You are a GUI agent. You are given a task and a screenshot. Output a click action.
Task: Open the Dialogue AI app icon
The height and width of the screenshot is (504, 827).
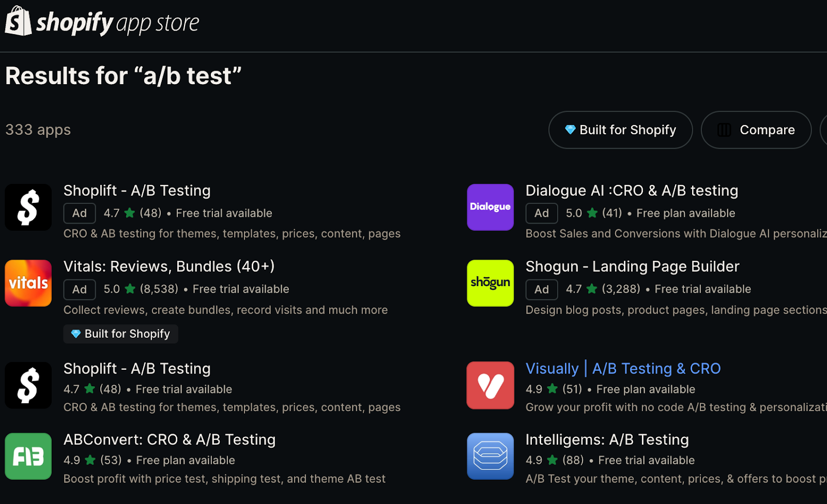(489, 207)
